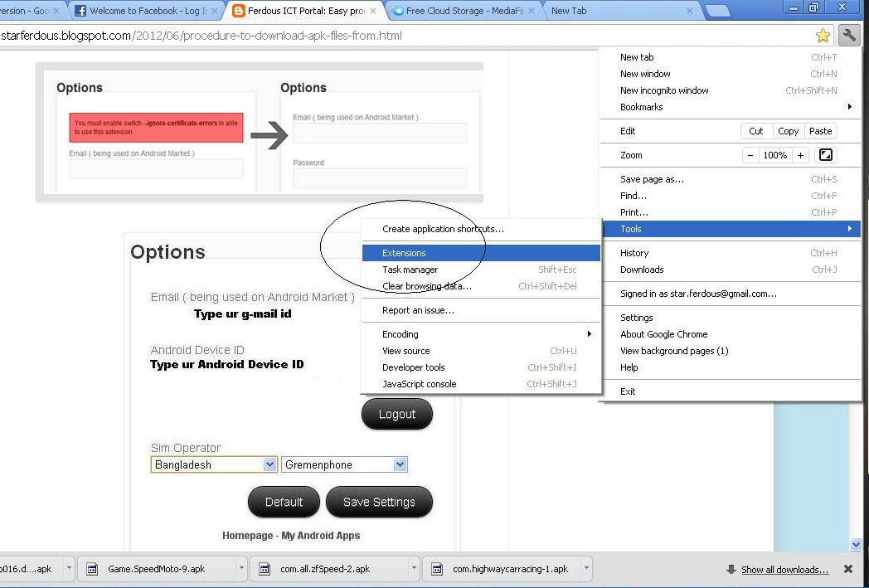Close the Facebook tab
The width and height of the screenshot is (869, 588).
(x=216, y=11)
